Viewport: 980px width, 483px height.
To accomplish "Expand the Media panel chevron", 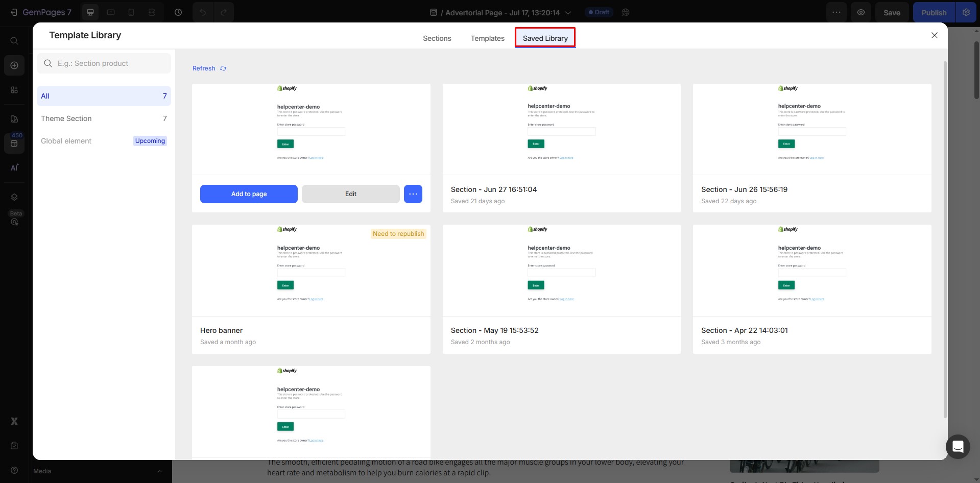I will pos(159,471).
